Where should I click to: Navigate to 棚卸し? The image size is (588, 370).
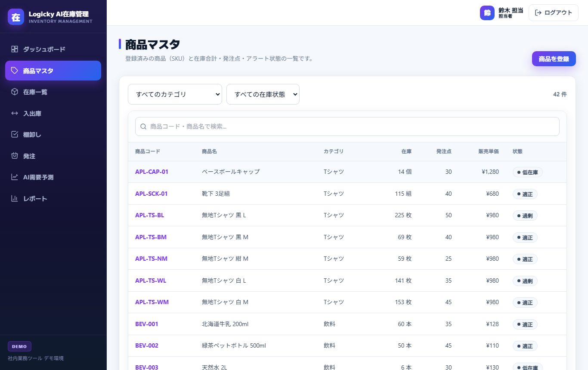53,134
